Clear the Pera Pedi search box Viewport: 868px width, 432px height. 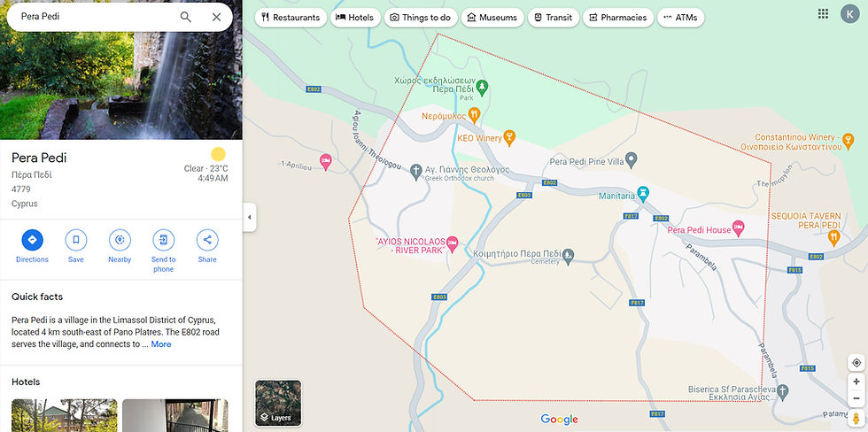point(216,17)
